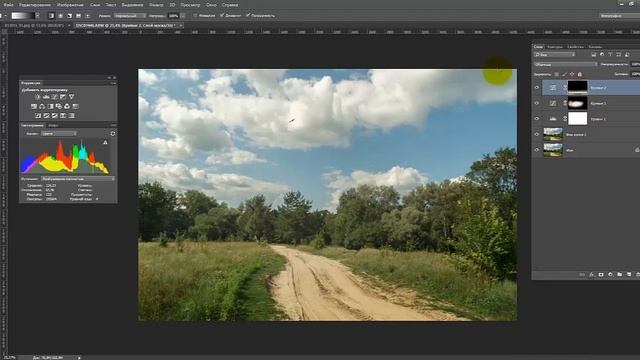Filter layers by text type (T icon)
The height and width of the screenshot is (360, 640).
click(x=610, y=55)
